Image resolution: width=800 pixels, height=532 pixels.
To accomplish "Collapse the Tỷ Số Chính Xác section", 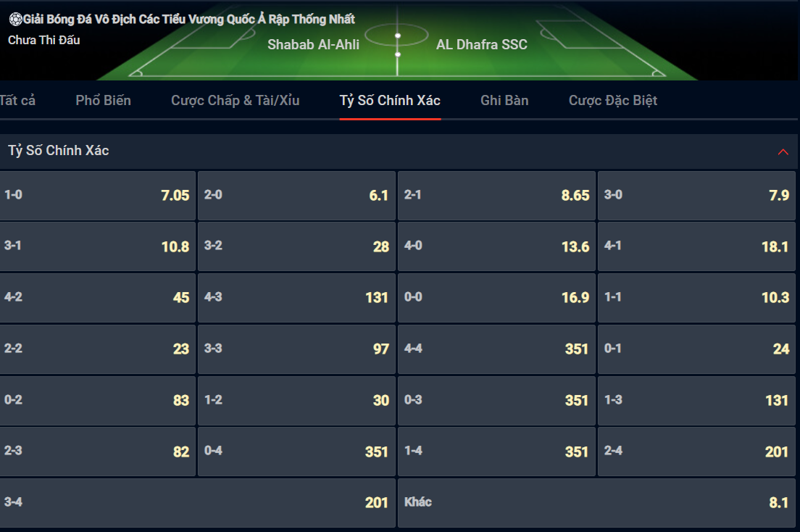I will coord(783,151).
